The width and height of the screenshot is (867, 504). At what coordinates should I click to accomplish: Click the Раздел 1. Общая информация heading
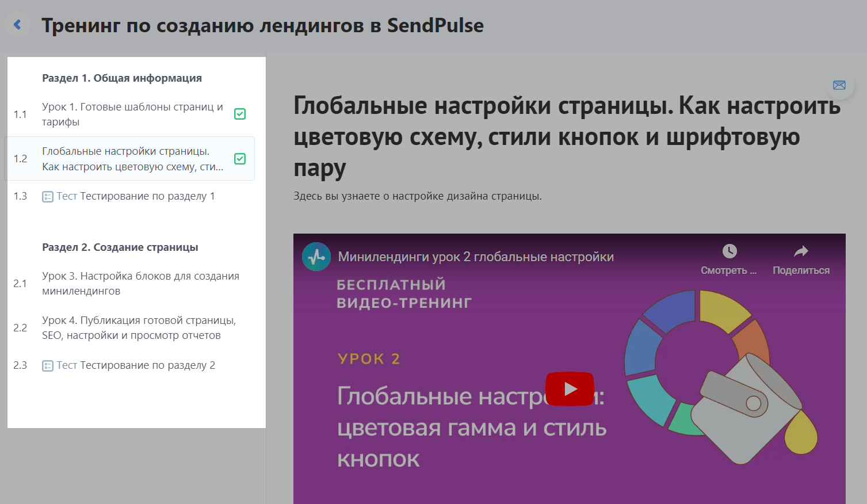tap(122, 78)
